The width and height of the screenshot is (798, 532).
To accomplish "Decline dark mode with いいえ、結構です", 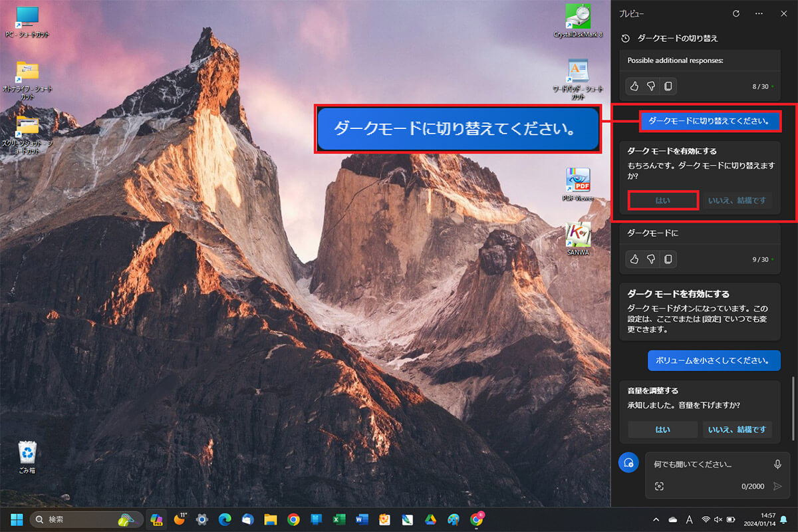I will click(737, 200).
